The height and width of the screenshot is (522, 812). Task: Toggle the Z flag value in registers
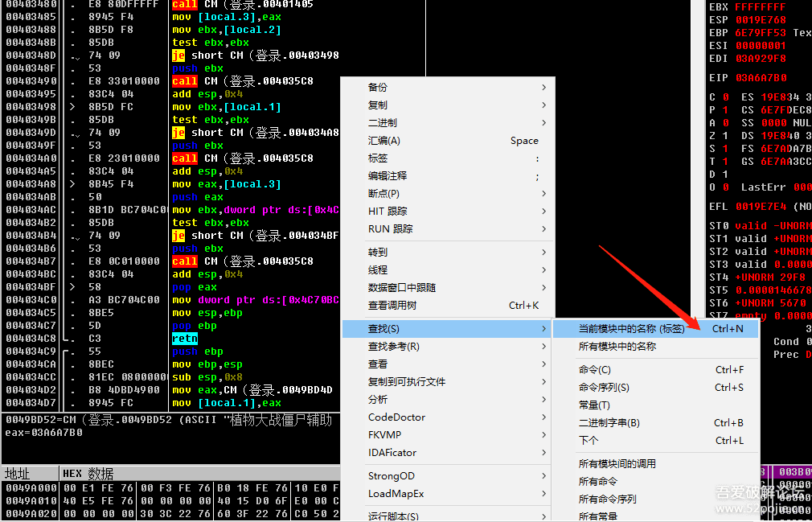[726, 136]
